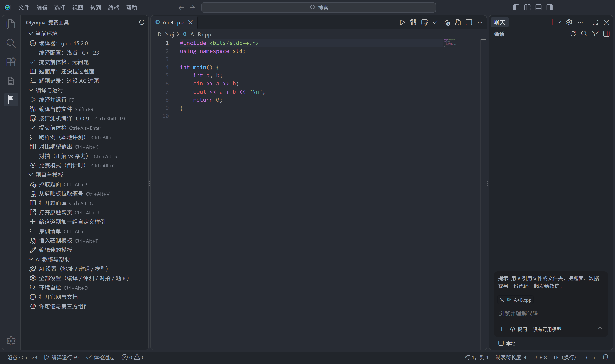Open editor More Actions ellipsis
The height and width of the screenshot is (364, 615).
point(480,22)
